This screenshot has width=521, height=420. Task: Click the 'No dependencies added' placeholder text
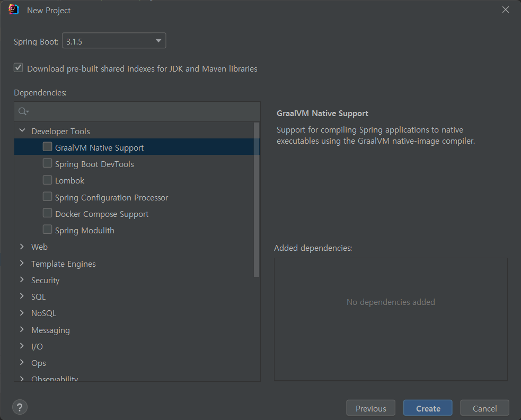[x=391, y=302]
